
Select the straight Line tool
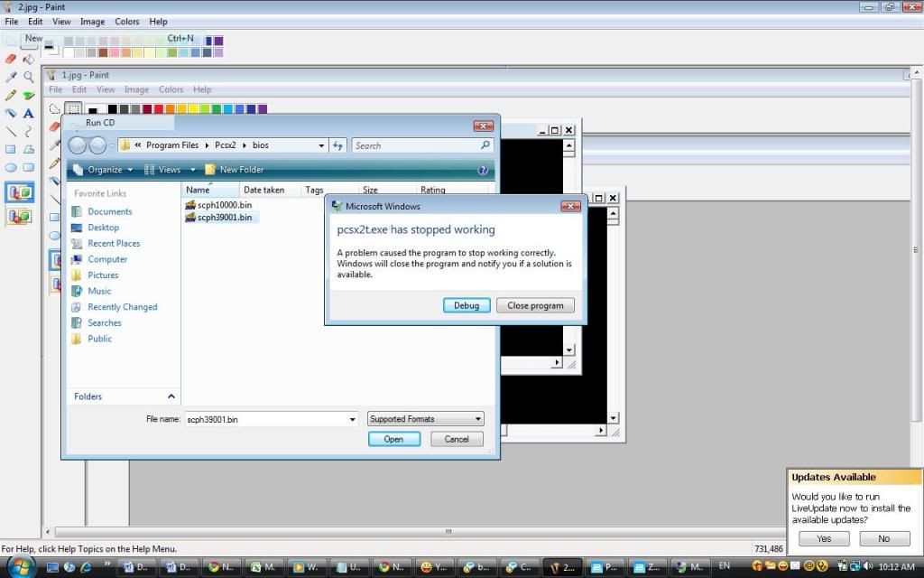click(11, 132)
